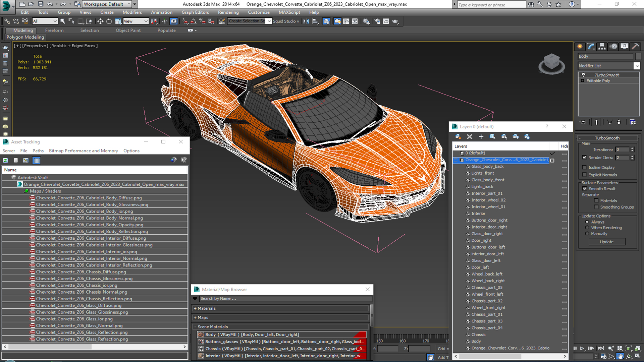Screen dimensions: 644x362
Task: Select the Move tool in main toolbar
Action: pos(100,21)
